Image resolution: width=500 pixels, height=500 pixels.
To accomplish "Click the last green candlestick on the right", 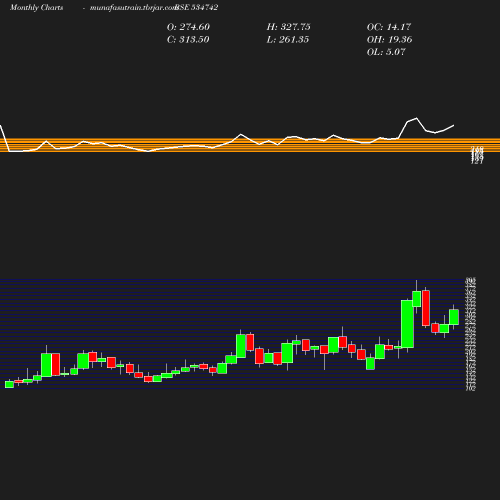I will (x=454, y=317).
